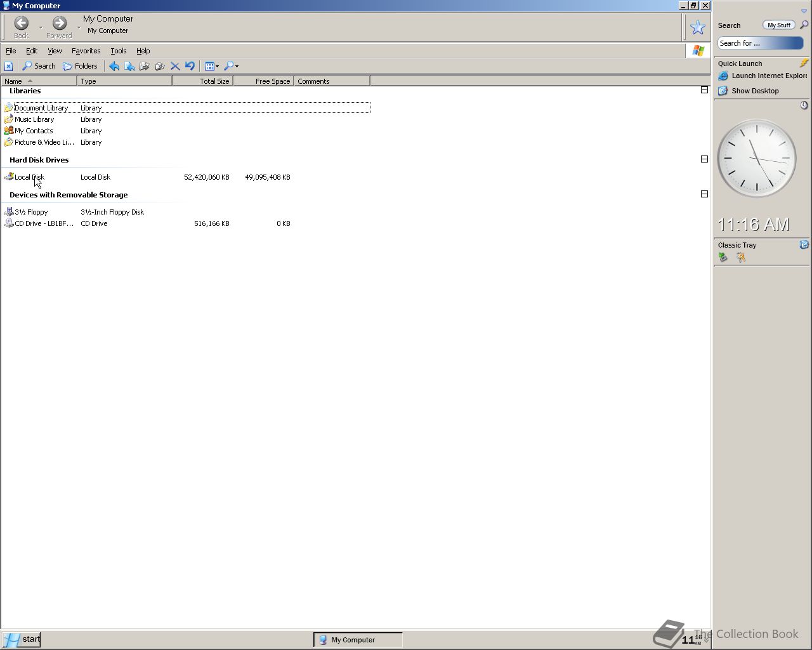This screenshot has width=812, height=650.
Task: Select the '3½ Floppy' name text
Action: [x=31, y=212]
